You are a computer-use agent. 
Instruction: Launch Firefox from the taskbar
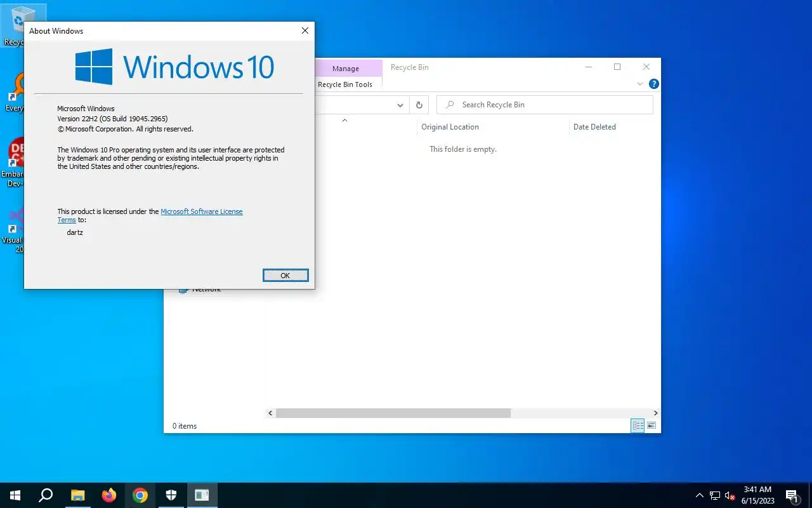click(109, 495)
